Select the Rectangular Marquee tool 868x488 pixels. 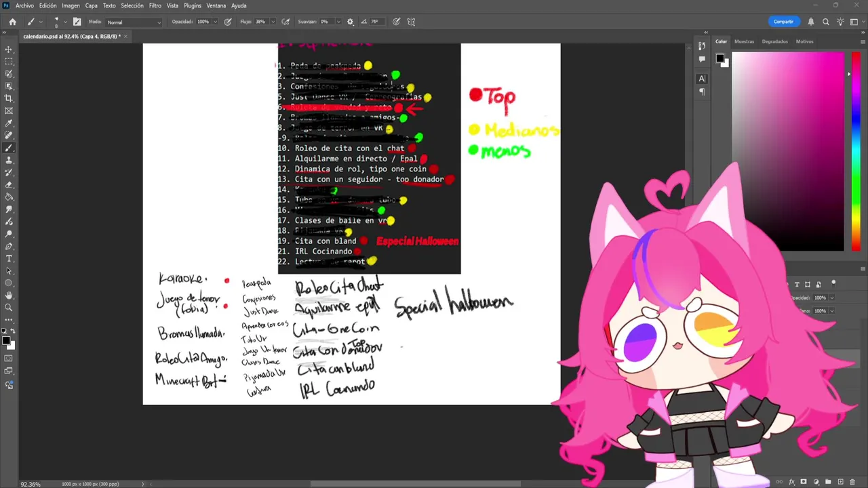pyautogui.click(x=9, y=62)
